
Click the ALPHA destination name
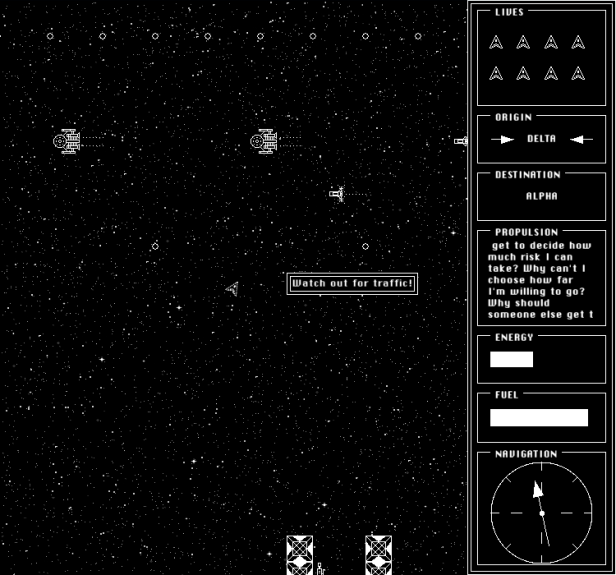pyautogui.click(x=541, y=196)
